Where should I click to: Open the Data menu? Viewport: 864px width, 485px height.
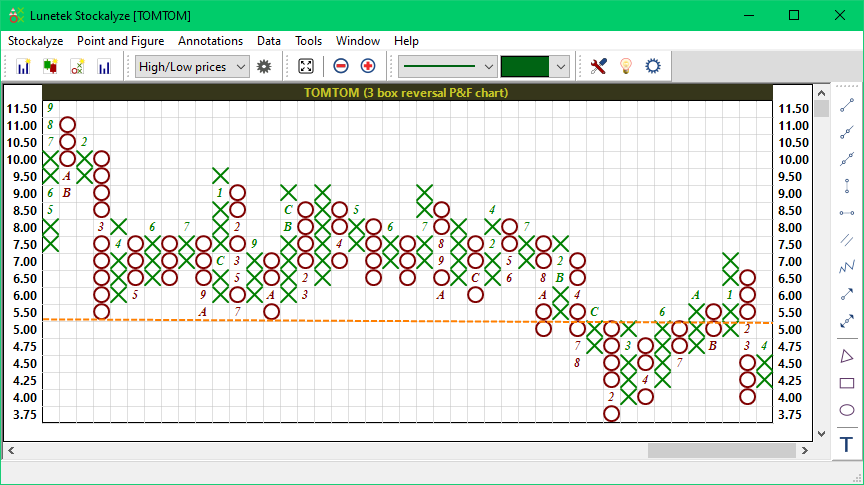[269, 41]
